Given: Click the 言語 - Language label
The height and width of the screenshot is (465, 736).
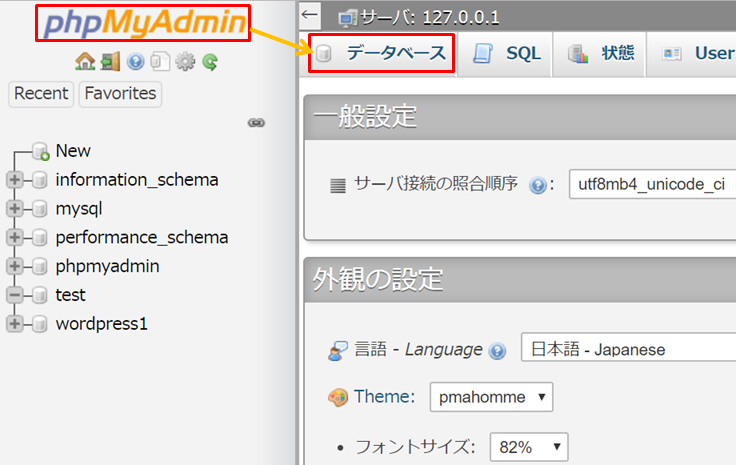Looking at the screenshot, I should coord(418,350).
